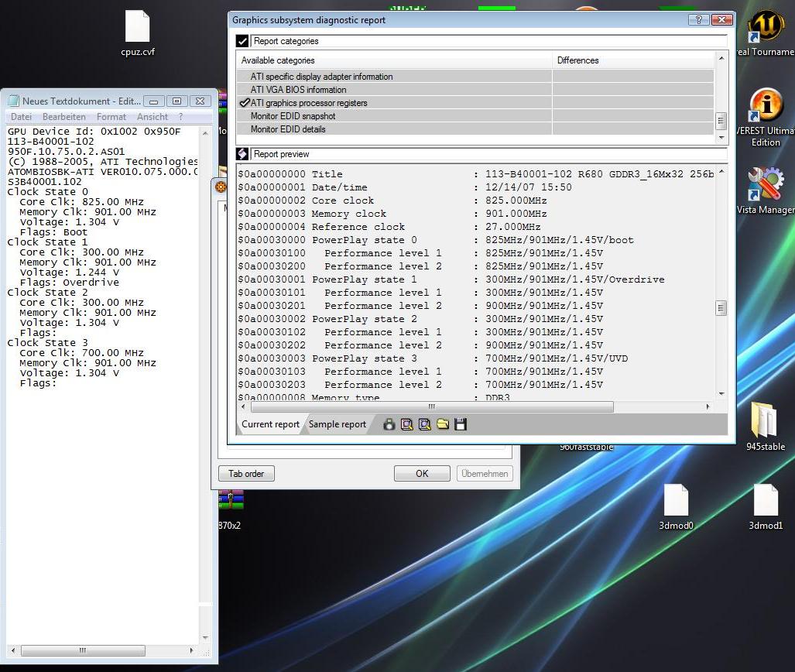Open the 945stable folder on desktop
795x672 pixels.
765,426
